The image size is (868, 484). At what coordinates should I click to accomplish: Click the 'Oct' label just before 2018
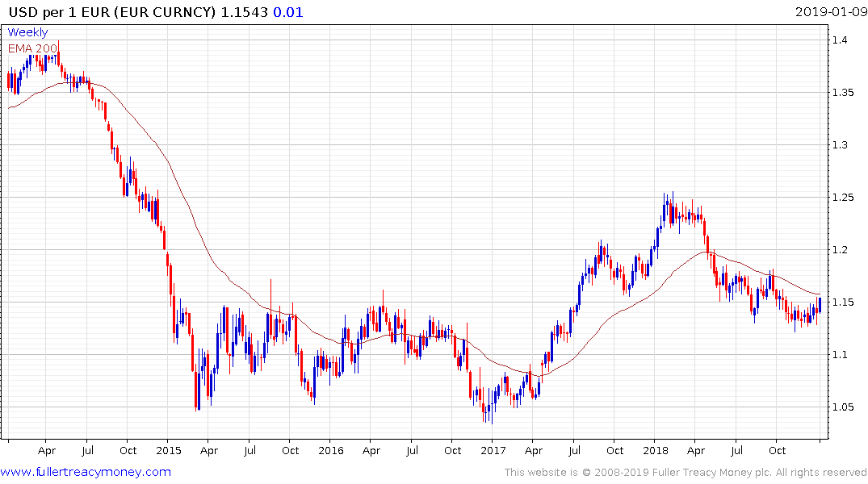point(614,450)
